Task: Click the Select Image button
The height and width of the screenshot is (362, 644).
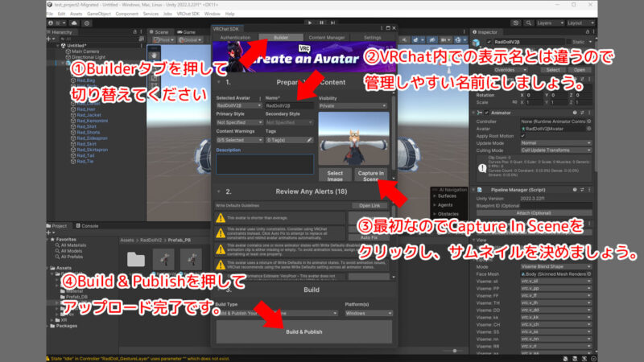Action: 335,175
